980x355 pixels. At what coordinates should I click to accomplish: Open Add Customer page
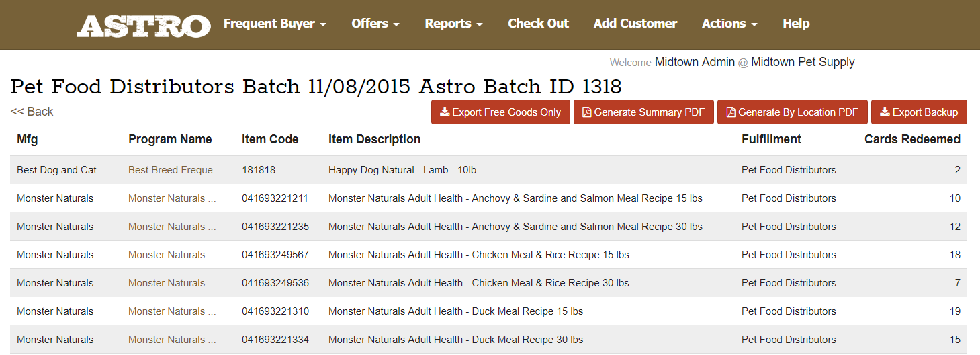(x=635, y=24)
